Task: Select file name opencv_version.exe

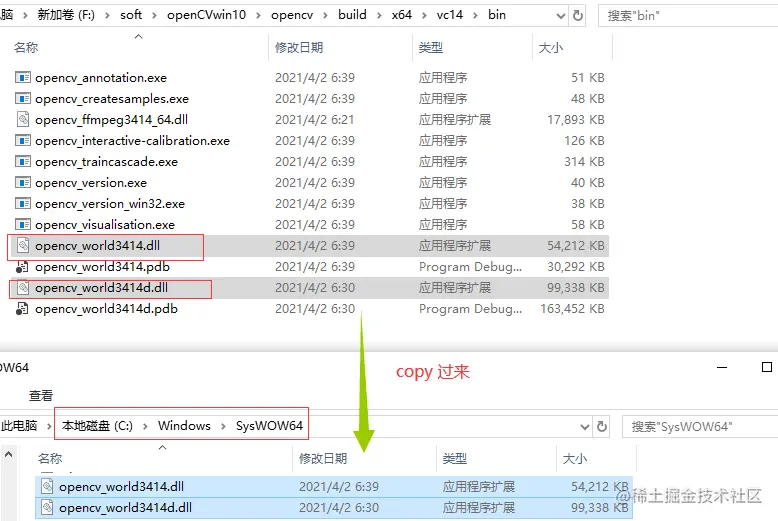Action: 91,183
